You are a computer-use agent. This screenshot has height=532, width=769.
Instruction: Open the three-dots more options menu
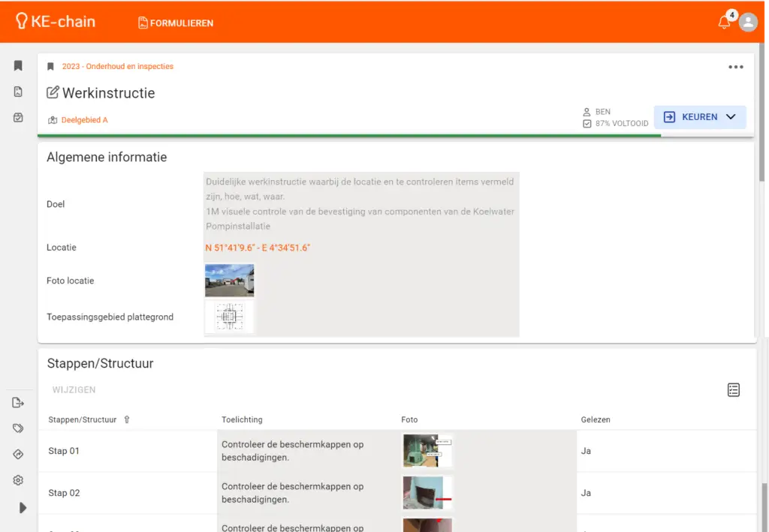coord(735,67)
